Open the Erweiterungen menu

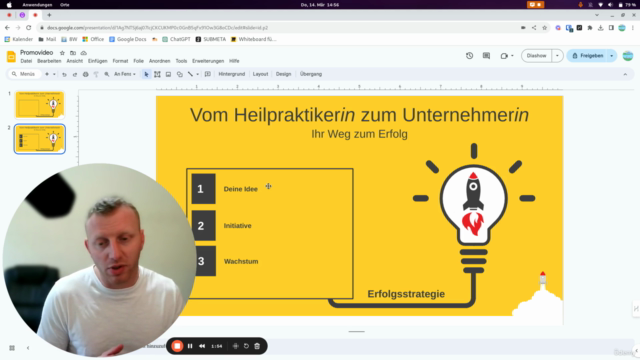point(208,61)
